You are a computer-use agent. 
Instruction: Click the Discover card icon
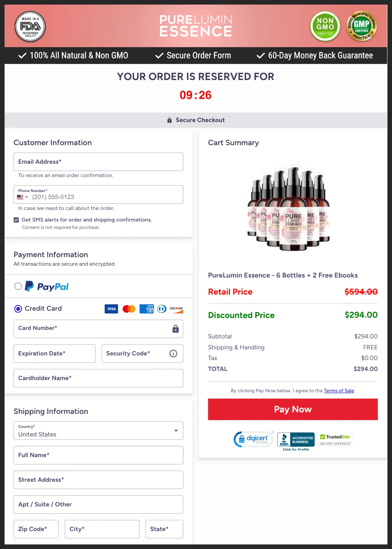coord(176,309)
